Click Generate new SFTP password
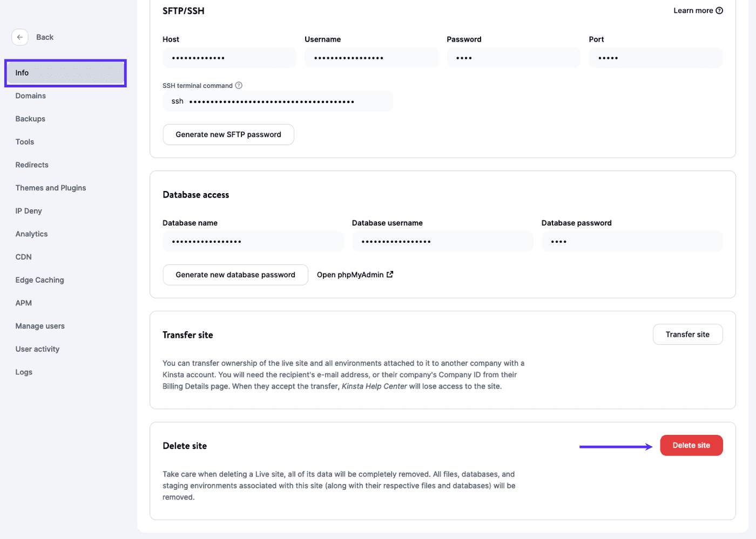756x539 pixels. (x=228, y=134)
